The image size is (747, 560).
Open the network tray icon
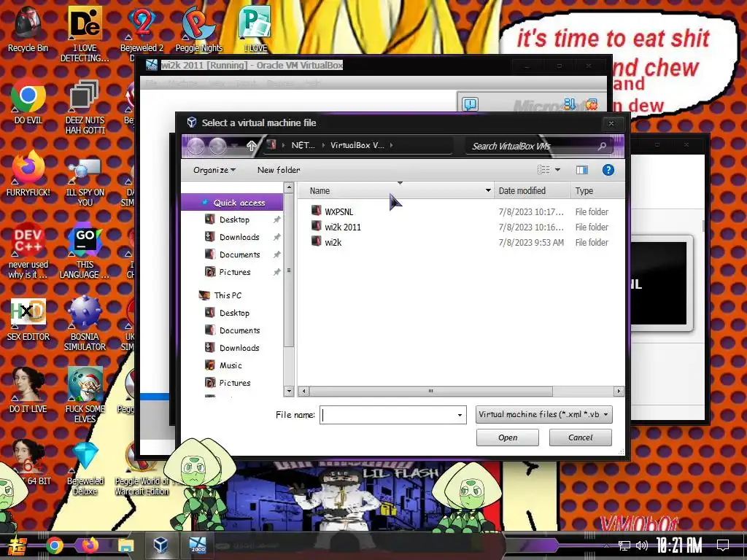[624, 545]
